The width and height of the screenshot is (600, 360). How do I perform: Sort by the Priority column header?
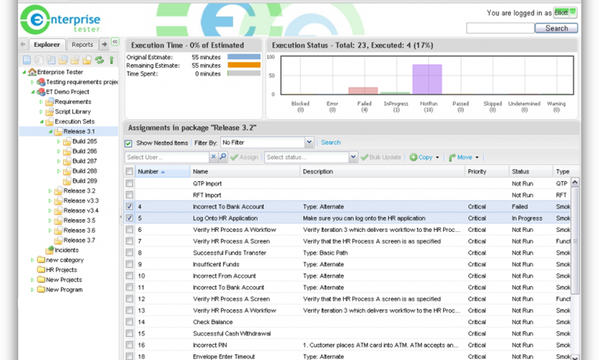(x=487, y=171)
